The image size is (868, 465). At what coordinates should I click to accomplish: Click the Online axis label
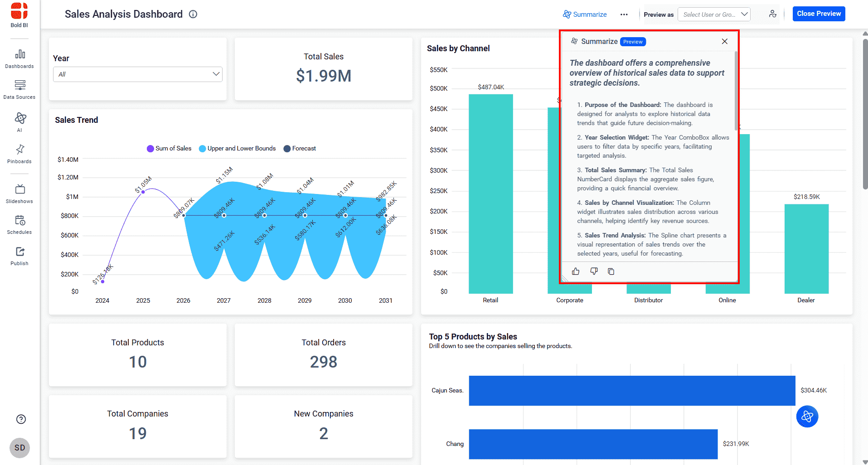(x=727, y=300)
